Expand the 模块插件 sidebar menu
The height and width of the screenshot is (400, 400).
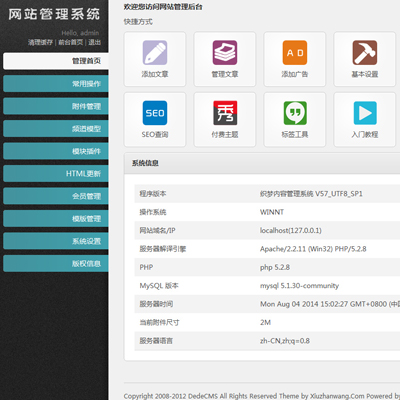pyautogui.click(x=56, y=151)
